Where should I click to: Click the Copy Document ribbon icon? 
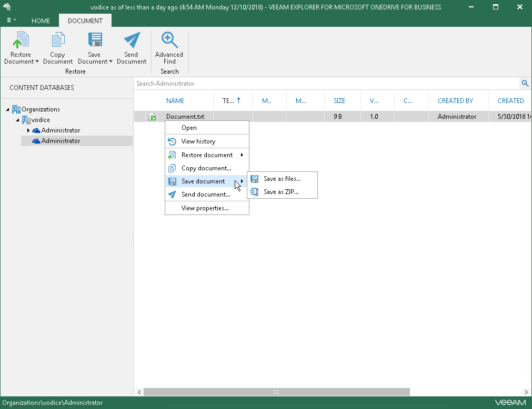pyautogui.click(x=58, y=40)
